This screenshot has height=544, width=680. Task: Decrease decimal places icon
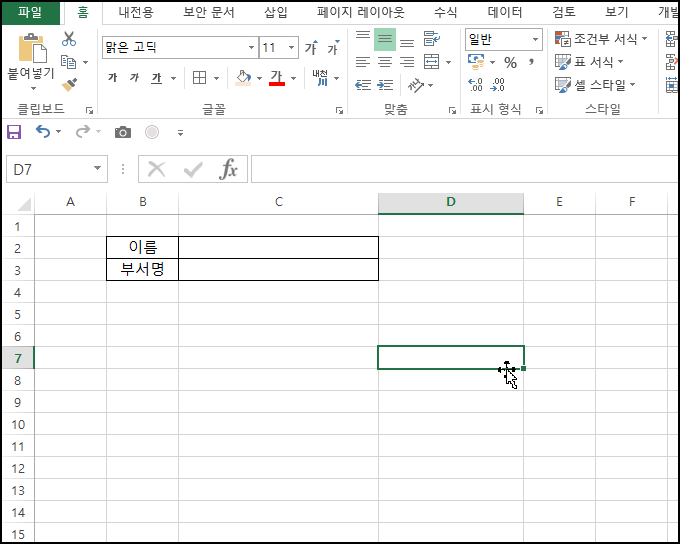coord(497,85)
